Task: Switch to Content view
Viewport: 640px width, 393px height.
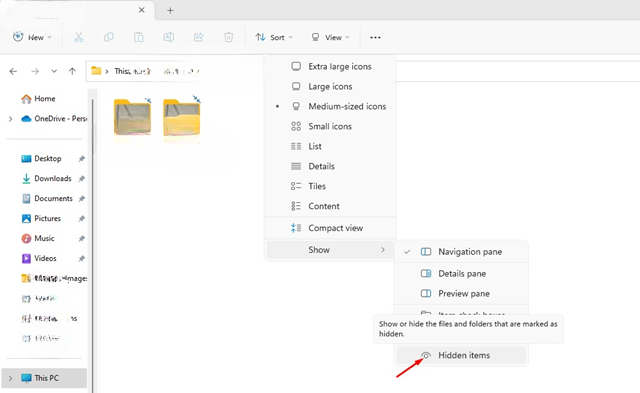Action: tap(330, 206)
